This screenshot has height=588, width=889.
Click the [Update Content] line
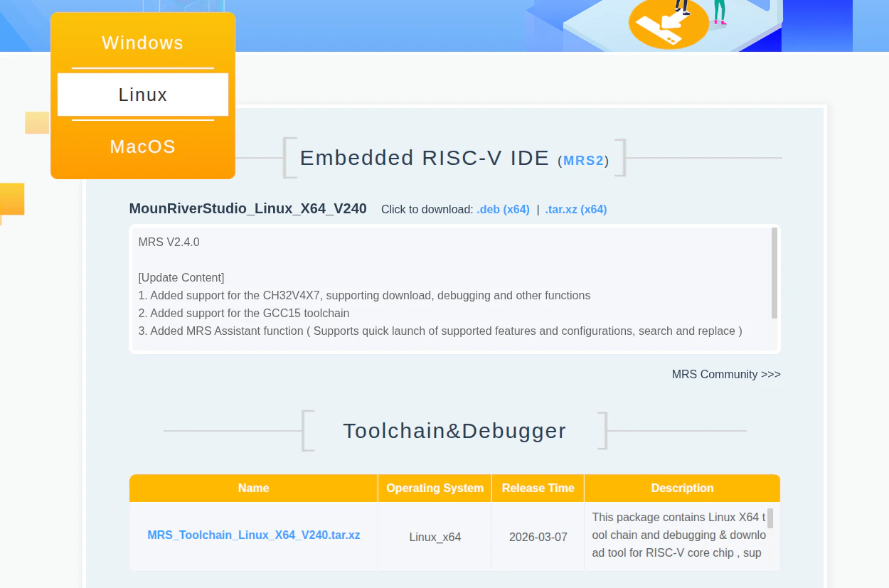pos(181,277)
